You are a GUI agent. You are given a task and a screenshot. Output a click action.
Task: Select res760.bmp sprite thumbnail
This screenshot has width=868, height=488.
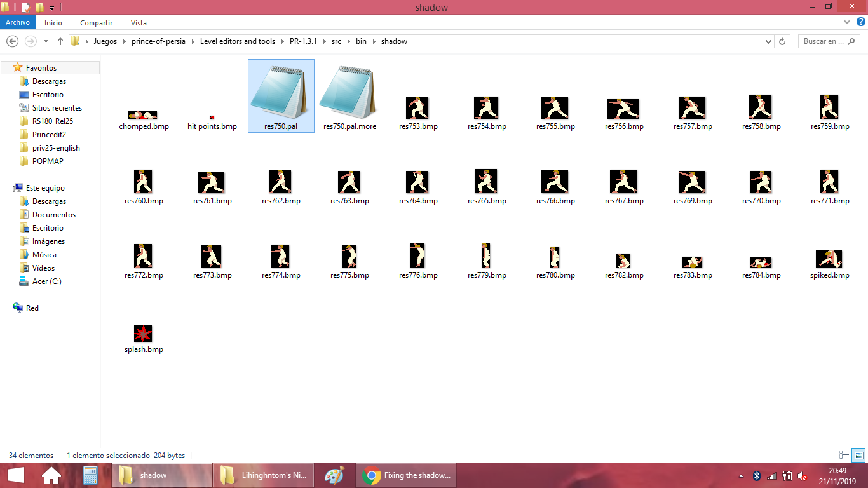(144, 182)
